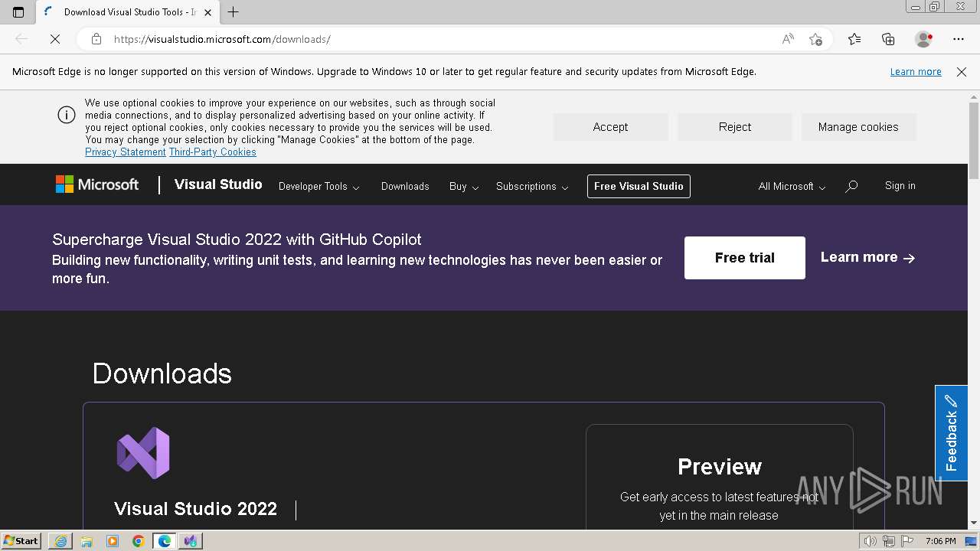Open the site search magnifier
This screenshot has height=551, width=980.
pos(851,186)
